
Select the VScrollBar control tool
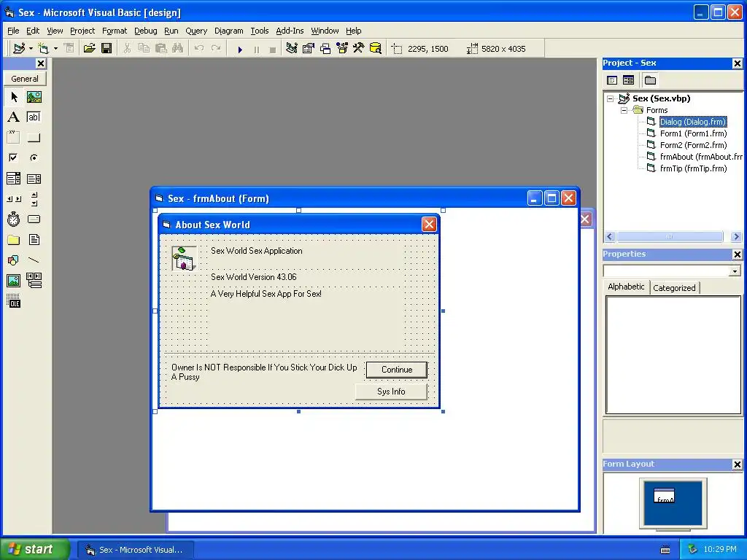pos(34,199)
